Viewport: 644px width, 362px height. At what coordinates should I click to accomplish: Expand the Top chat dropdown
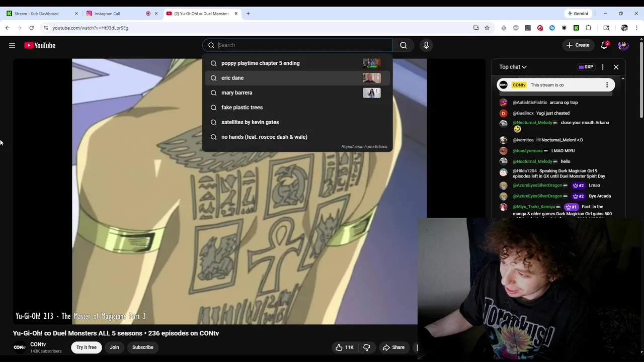pyautogui.click(x=513, y=67)
